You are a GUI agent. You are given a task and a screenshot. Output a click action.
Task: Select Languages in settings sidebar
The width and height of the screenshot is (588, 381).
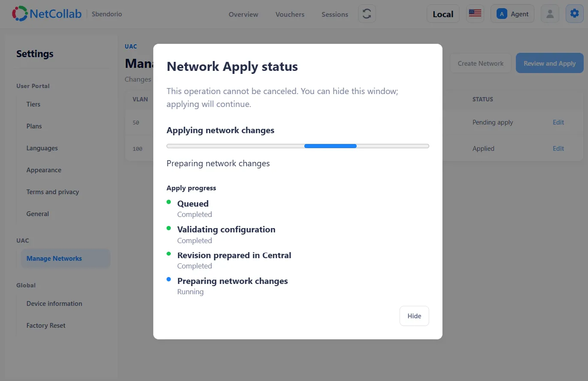tap(42, 148)
